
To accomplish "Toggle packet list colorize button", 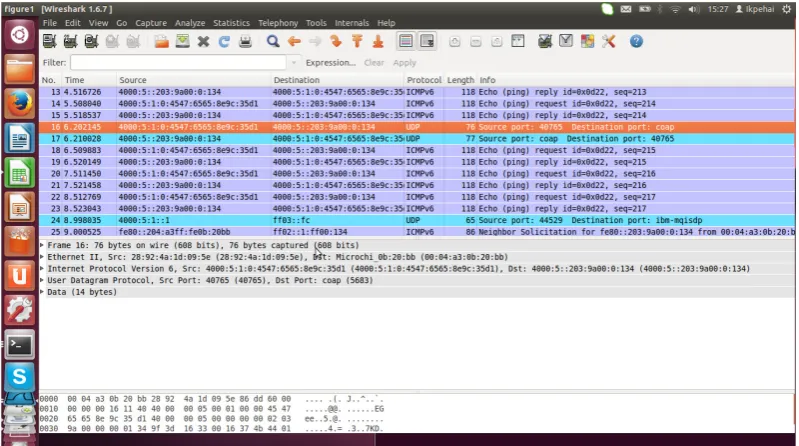I will pyautogui.click(x=406, y=41).
